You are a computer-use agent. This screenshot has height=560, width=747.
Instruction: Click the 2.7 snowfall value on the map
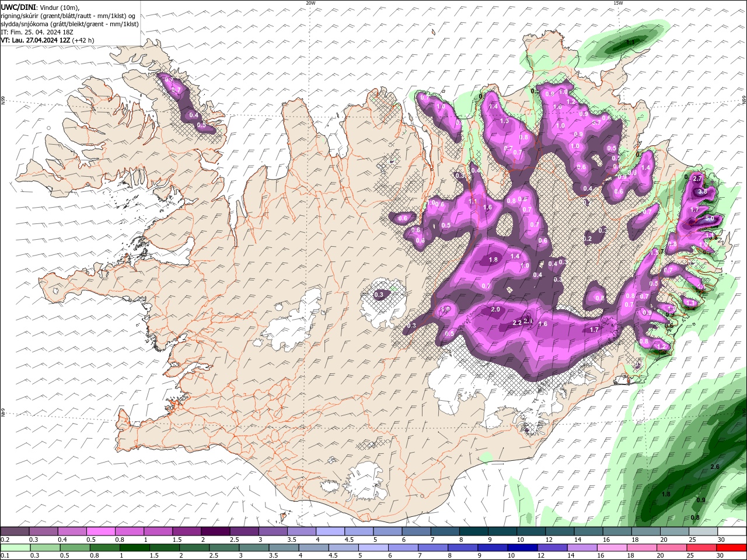697,178
